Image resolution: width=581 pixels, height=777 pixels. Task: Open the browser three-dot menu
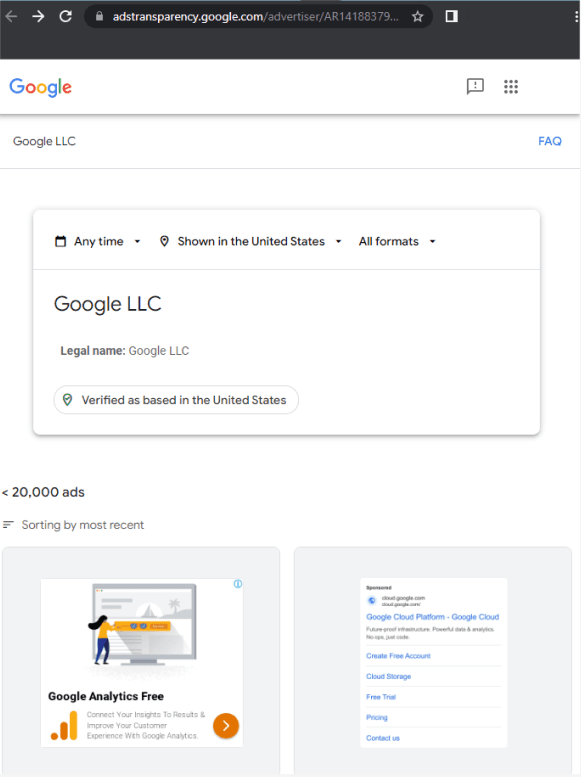(x=576, y=16)
